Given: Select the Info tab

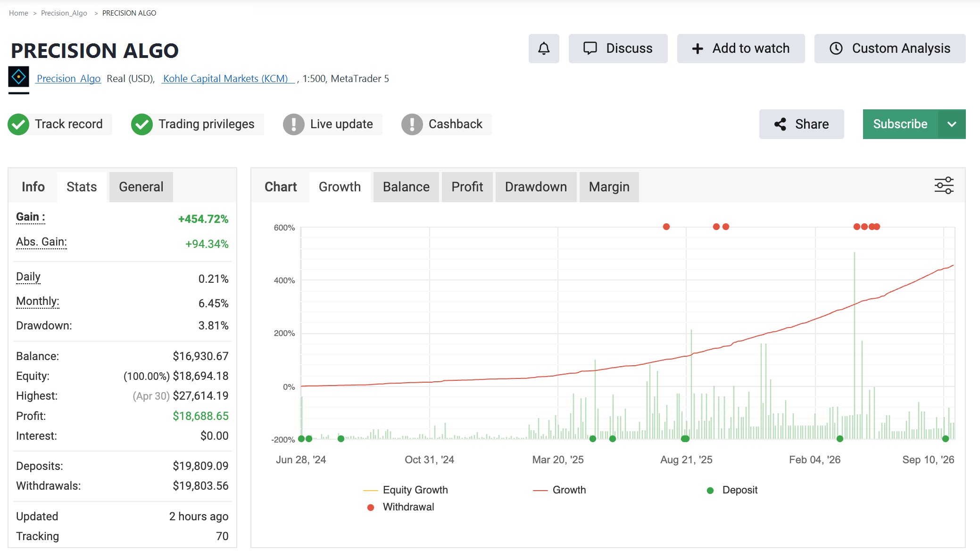Looking at the screenshot, I should pyautogui.click(x=33, y=187).
